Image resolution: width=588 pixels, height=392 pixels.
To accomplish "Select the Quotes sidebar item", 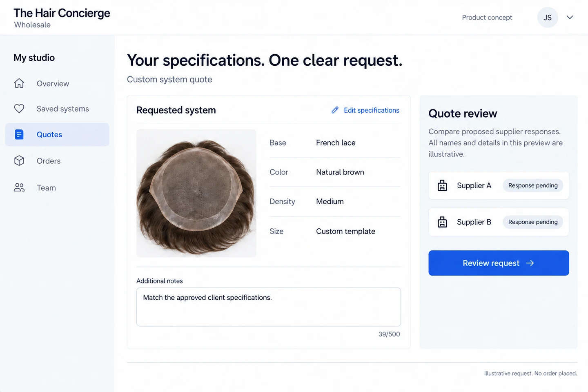I will pos(57,134).
